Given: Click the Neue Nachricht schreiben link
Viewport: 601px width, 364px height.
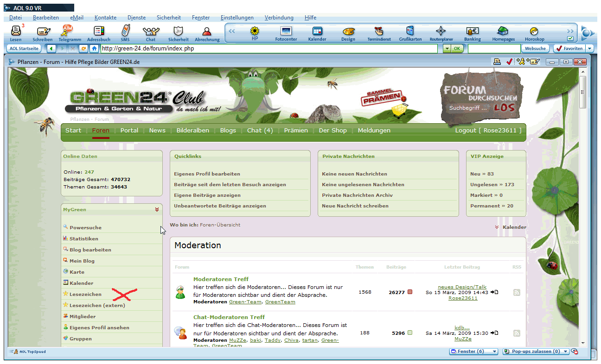Looking at the screenshot, I should click(x=355, y=206).
